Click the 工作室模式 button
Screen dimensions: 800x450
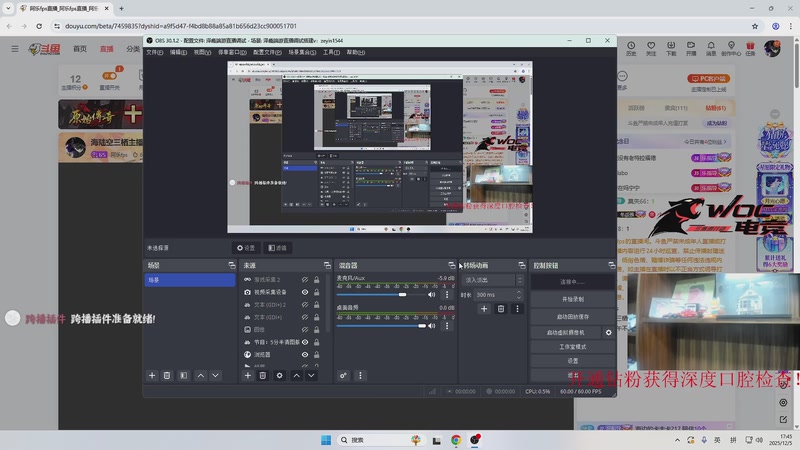[572, 346]
